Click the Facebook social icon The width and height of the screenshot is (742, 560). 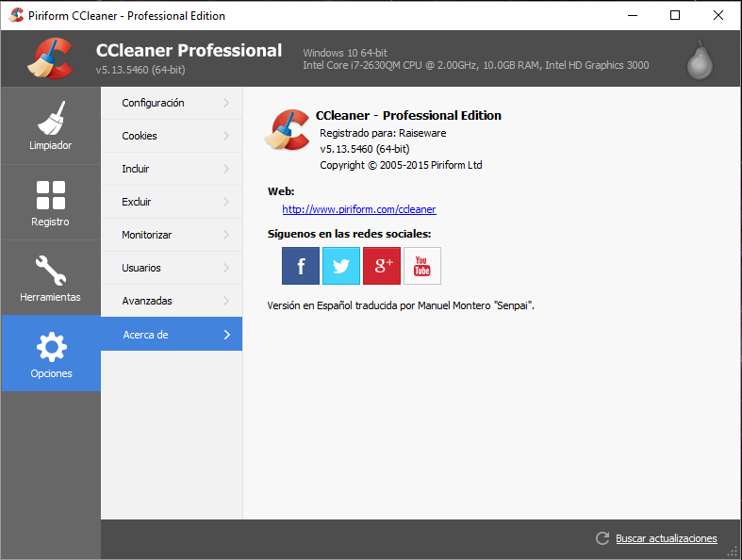tap(301, 266)
